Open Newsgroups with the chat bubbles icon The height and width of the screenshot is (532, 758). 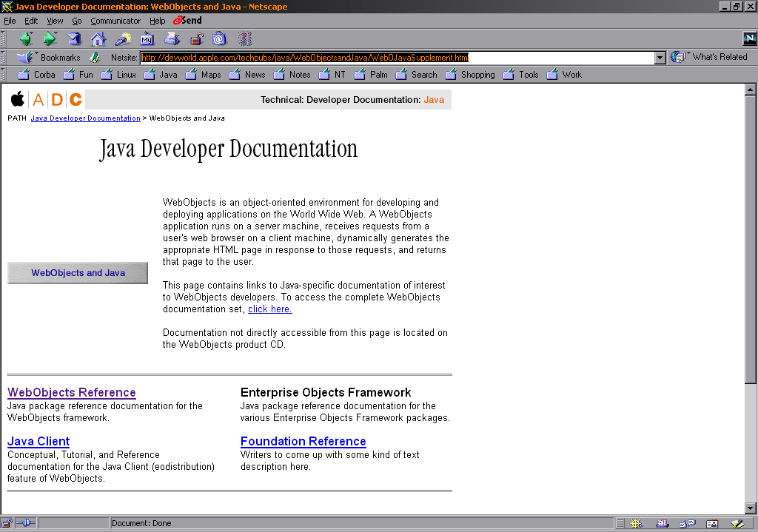coord(687,523)
